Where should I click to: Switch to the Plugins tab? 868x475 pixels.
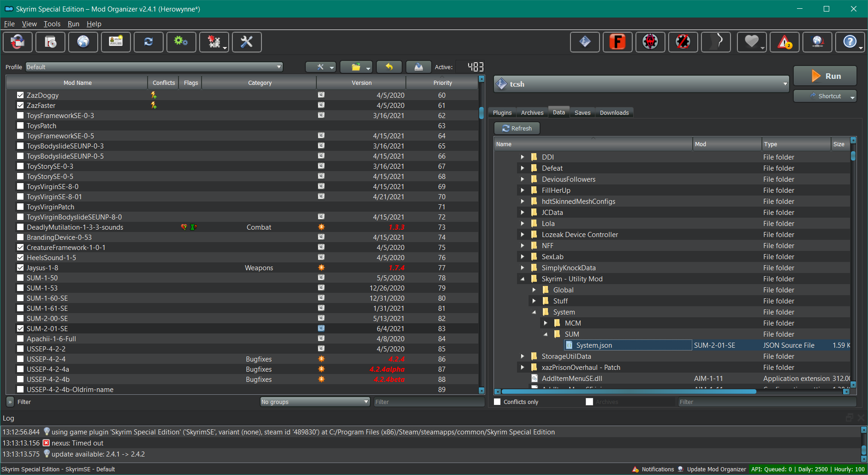coord(502,113)
